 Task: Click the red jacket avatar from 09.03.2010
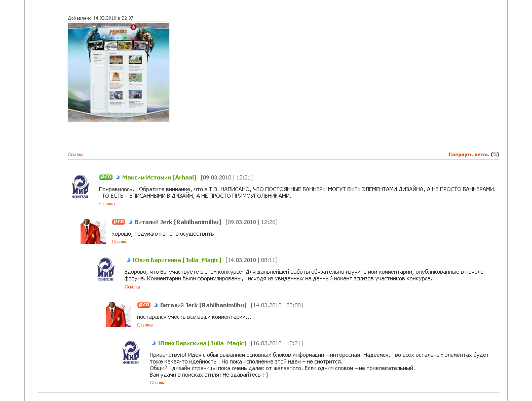tap(93, 231)
